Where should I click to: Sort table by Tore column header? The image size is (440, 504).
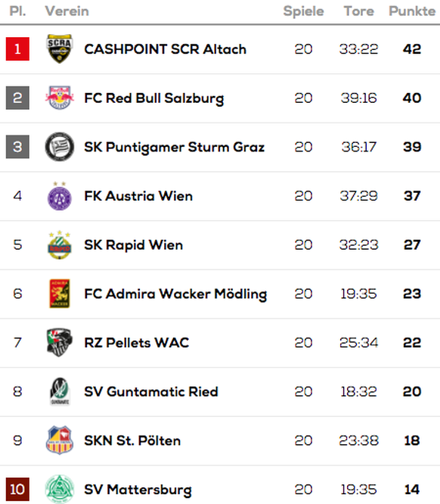pyautogui.click(x=359, y=11)
